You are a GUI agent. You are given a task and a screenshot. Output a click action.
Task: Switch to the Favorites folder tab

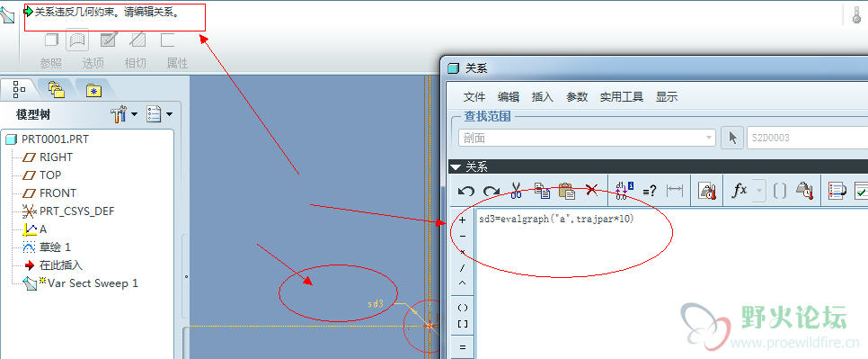pos(93,89)
